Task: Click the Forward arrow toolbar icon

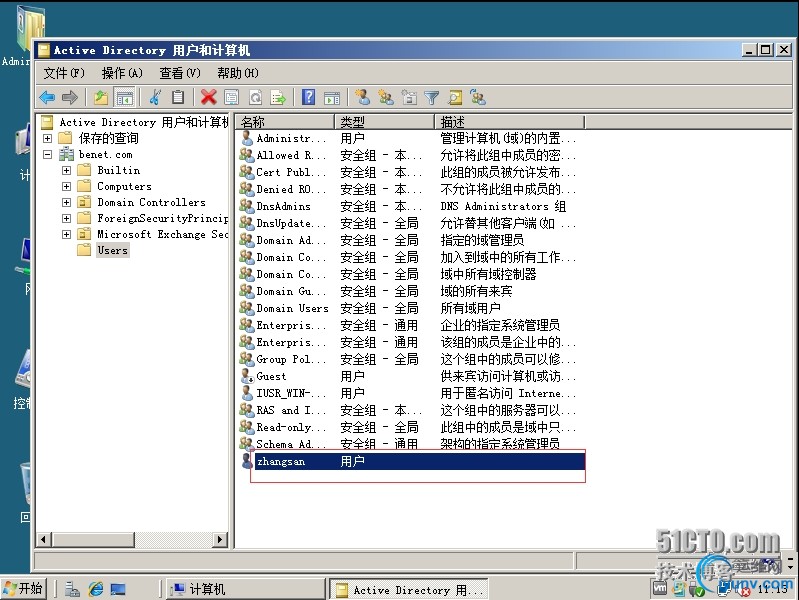Action: pyautogui.click(x=69, y=97)
